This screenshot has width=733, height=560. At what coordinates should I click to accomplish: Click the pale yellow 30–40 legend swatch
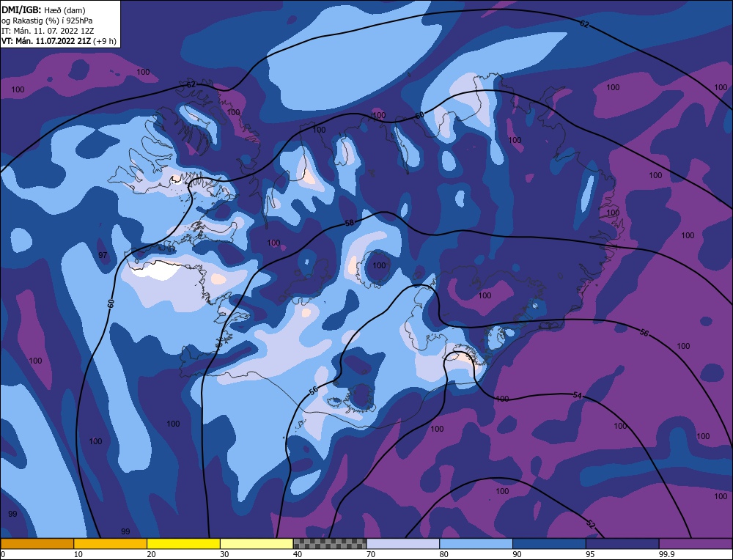257,543
